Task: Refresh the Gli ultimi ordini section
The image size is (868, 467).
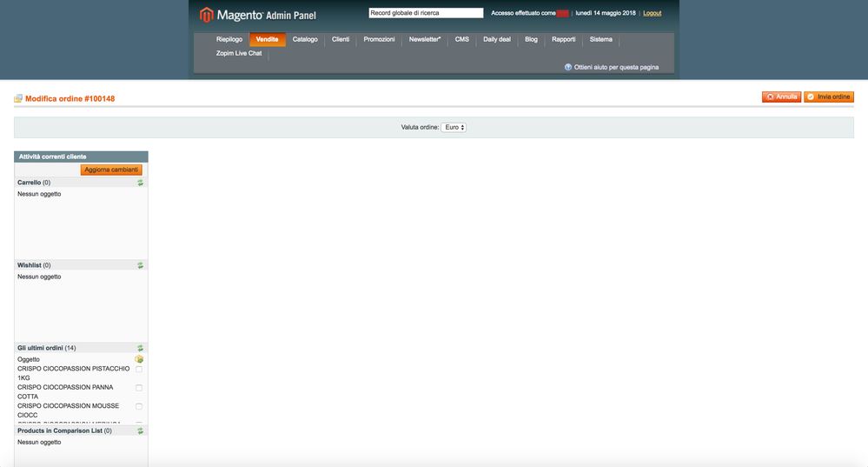Action: (141, 348)
